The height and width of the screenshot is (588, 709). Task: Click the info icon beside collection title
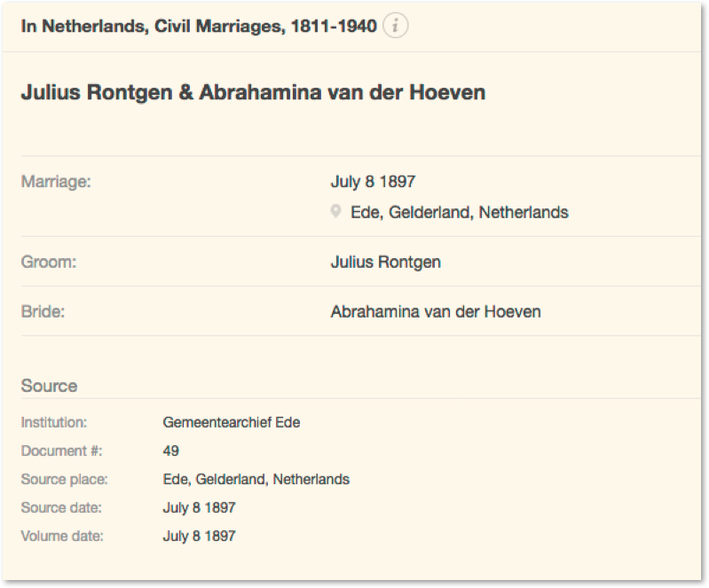pos(395,27)
